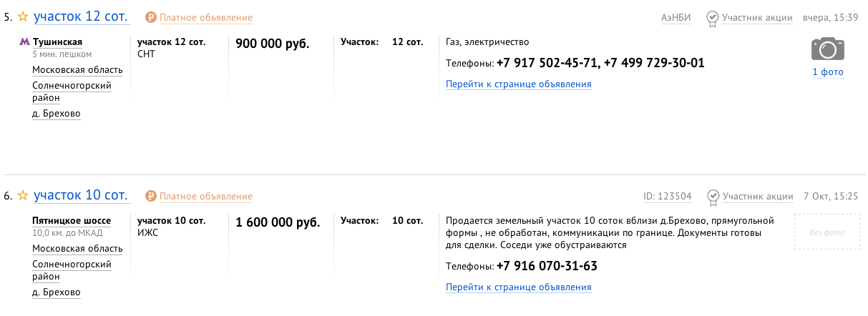The width and height of the screenshot is (868, 316).
Task: Click the "АэНБИ" agency link
Action: pyautogui.click(x=676, y=18)
